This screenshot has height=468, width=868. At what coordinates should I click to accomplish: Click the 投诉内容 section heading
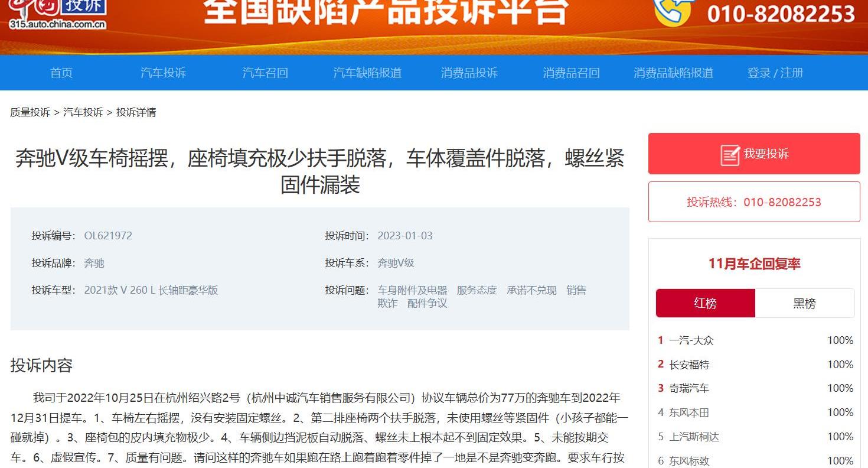41,365
